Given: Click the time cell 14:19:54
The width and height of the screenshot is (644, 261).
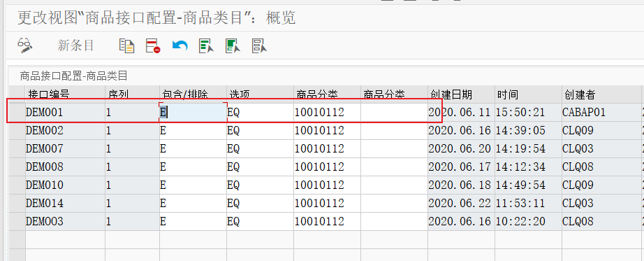Looking at the screenshot, I should (528, 148).
